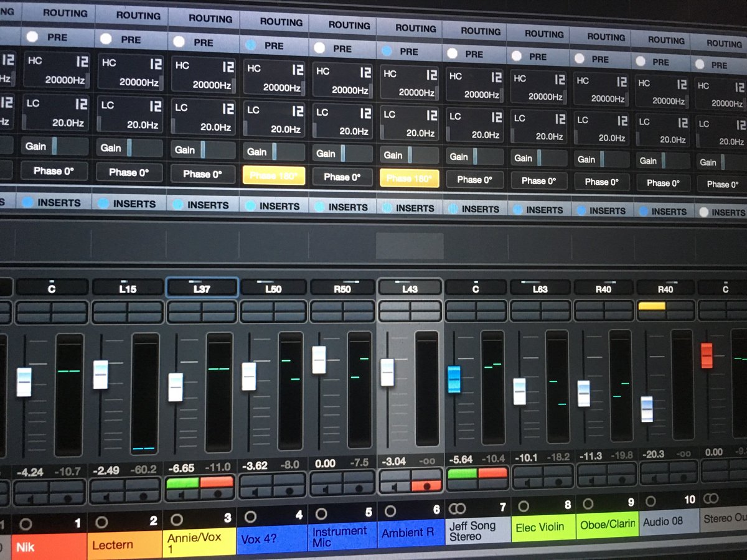Click green Read automation on Annie/Vox channel
The image size is (747, 560).
182,482
